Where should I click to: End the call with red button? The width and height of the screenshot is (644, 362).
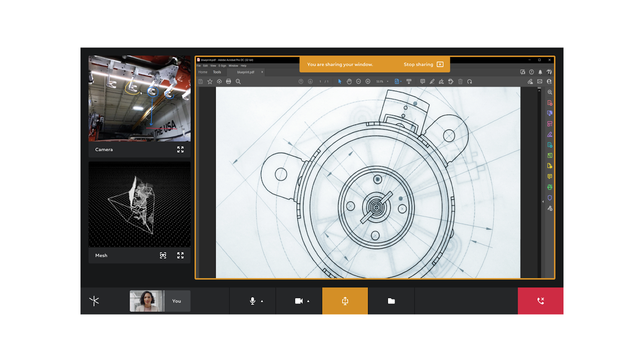coord(540,301)
